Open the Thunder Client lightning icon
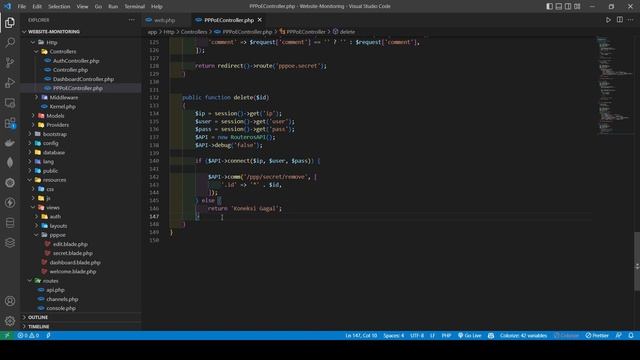This screenshot has width=640, height=360. pos(10,203)
